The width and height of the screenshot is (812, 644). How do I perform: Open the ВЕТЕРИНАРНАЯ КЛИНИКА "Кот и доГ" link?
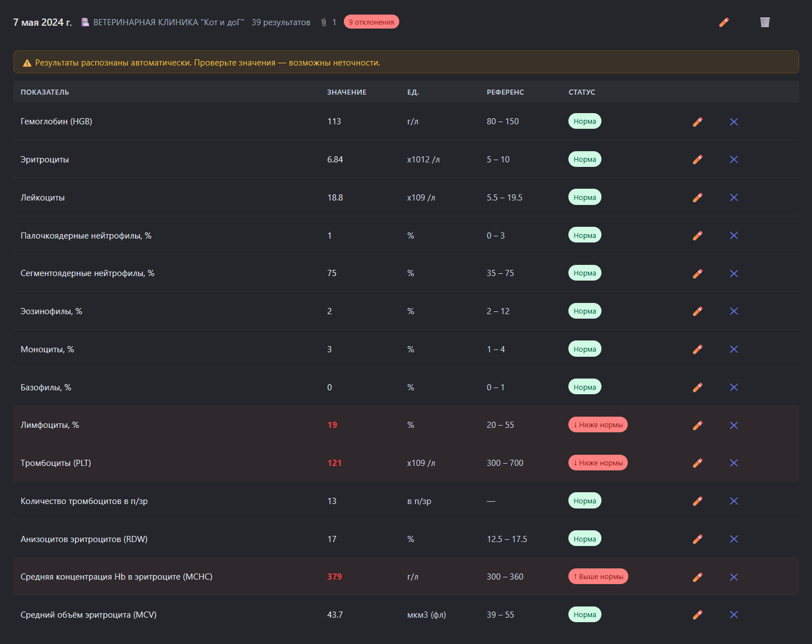(x=168, y=22)
